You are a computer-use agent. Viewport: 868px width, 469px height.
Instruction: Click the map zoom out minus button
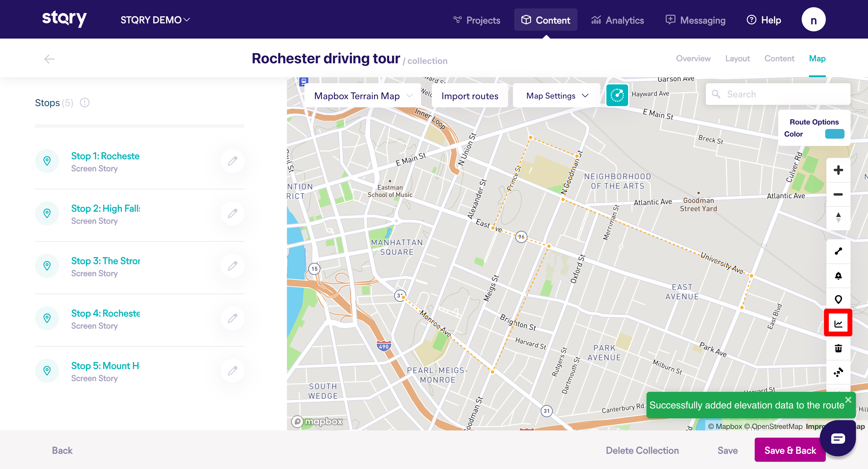838,194
